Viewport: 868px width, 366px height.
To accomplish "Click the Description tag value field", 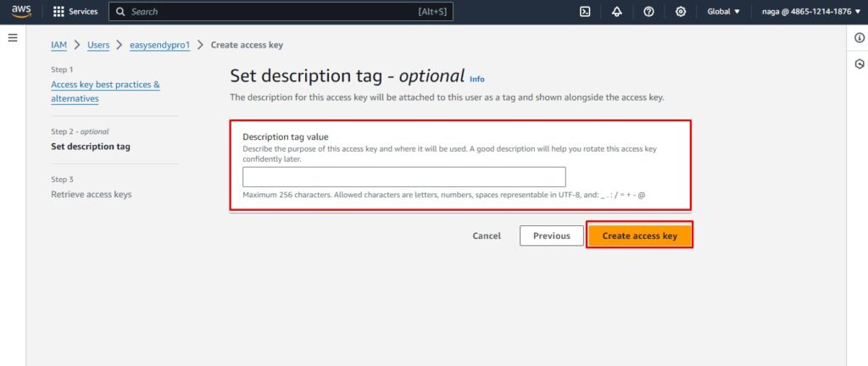I will pyautogui.click(x=404, y=177).
